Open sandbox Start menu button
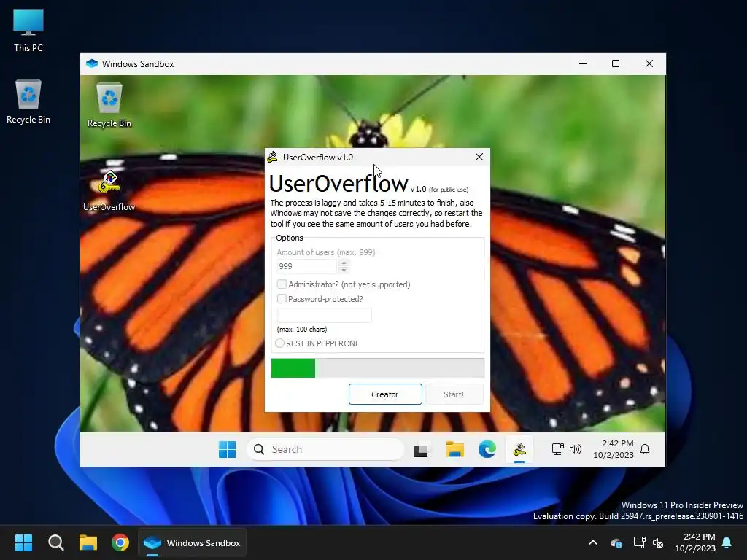 (x=227, y=449)
